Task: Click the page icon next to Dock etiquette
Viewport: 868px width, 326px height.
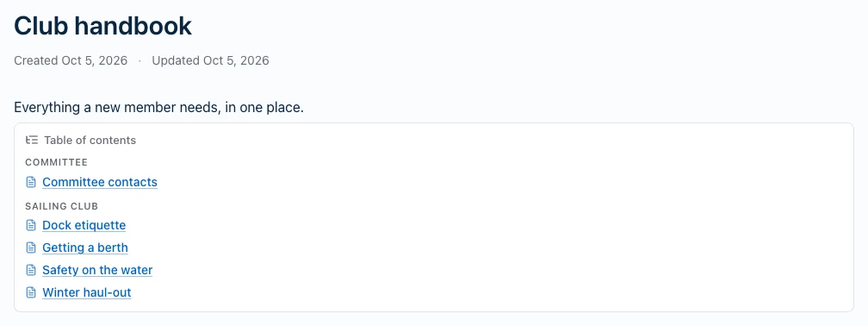Action: coord(31,226)
